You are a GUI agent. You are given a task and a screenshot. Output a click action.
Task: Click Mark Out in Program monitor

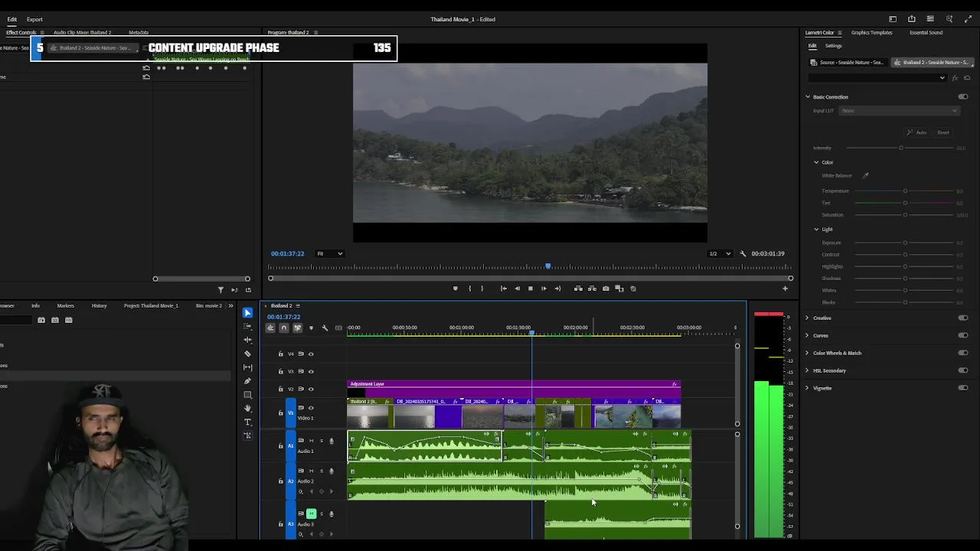pyautogui.click(x=482, y=289)
